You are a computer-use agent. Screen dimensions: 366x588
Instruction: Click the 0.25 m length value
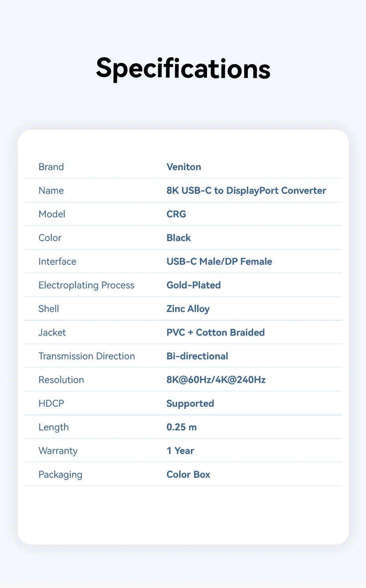pos(181,427)
